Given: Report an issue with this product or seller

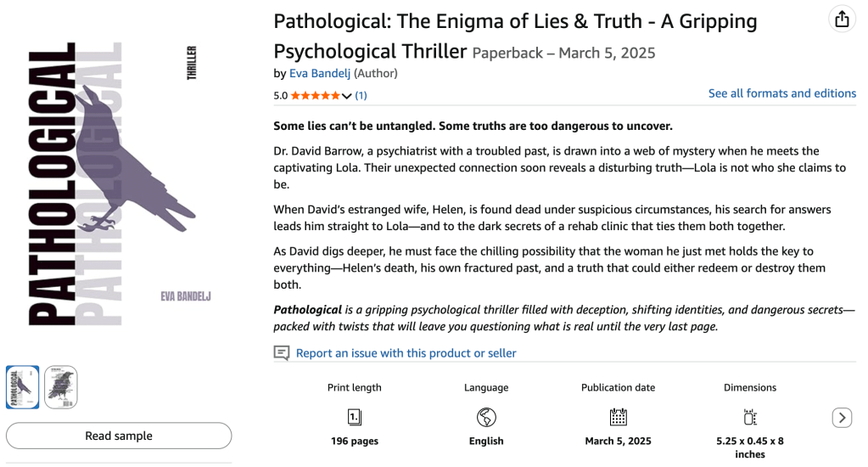Looking at the screenshot, I should (x=406, y=353).
